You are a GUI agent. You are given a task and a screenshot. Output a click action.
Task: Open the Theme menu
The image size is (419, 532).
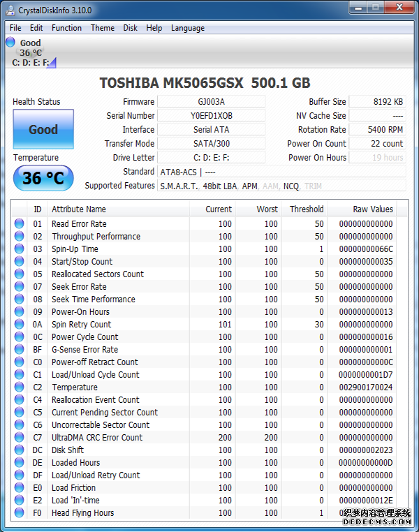(x=103, y=28)
